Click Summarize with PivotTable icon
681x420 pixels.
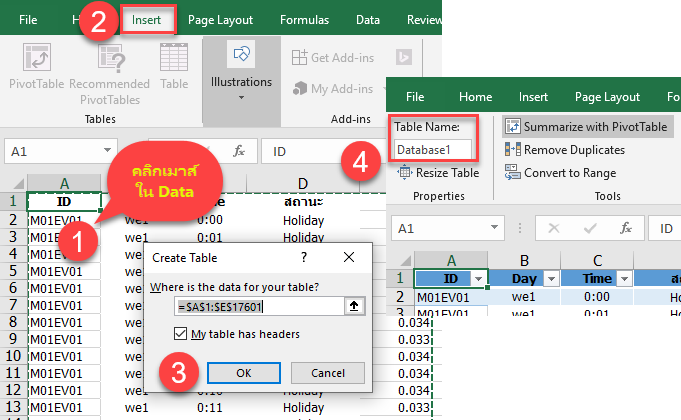coord(512,127)
